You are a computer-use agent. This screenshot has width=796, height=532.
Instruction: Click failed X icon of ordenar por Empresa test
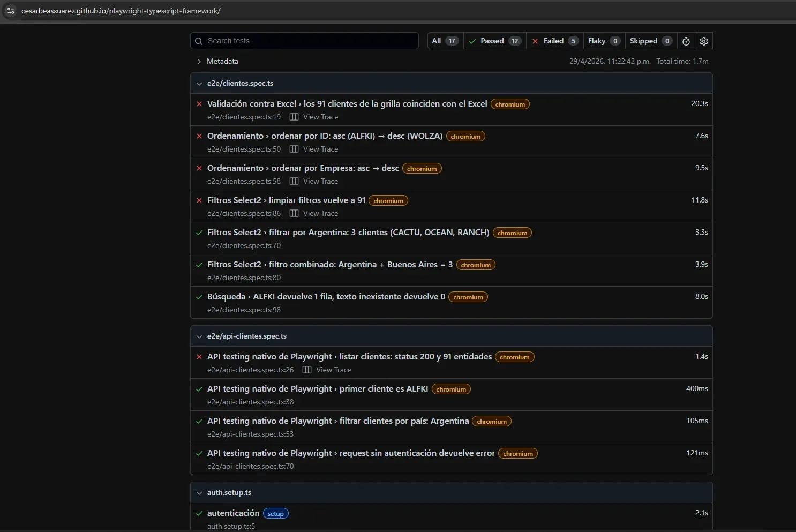click(x=199, y=168)
